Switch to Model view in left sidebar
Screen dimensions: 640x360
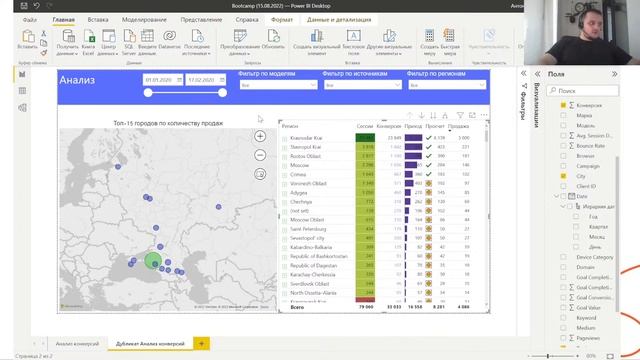point(22,108)
